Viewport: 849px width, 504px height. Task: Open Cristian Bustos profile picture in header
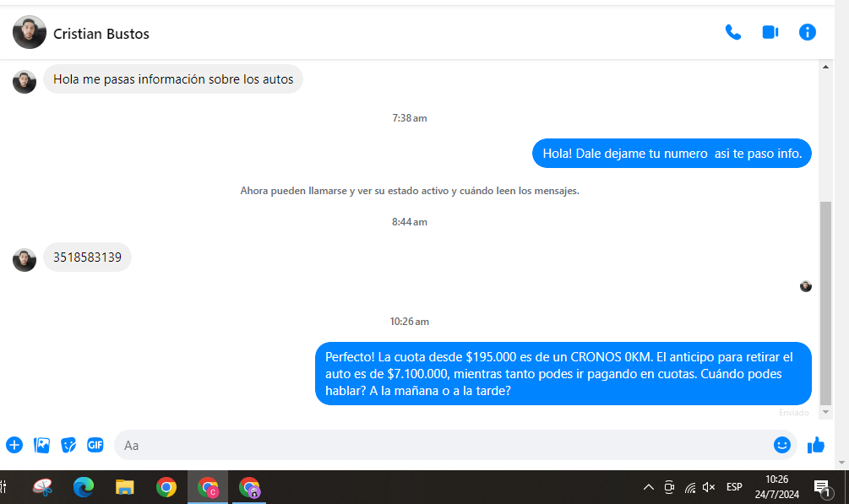[x=30, y=32]
